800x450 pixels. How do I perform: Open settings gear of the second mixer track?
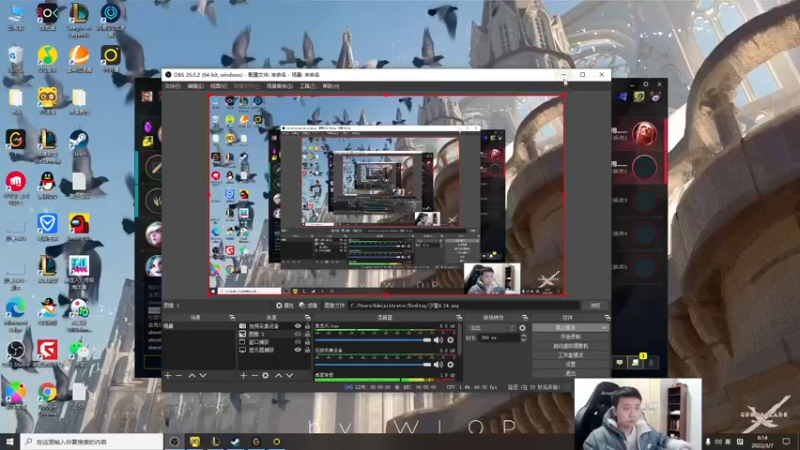pos(451,364)
